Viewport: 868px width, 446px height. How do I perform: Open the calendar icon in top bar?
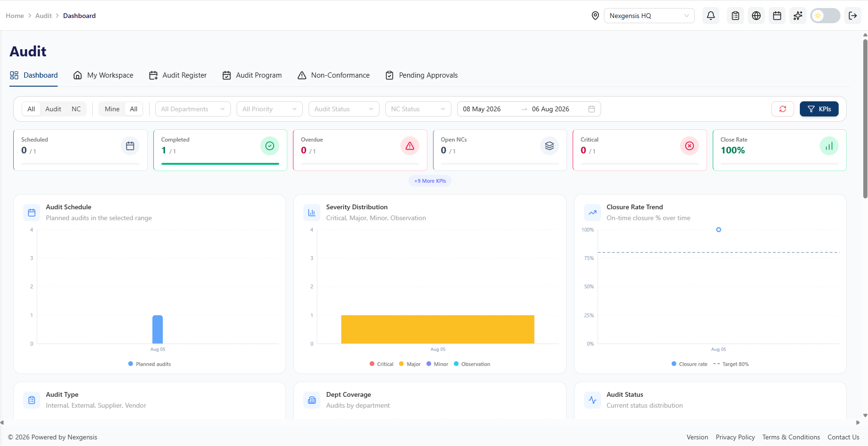[x=777, y=16]
